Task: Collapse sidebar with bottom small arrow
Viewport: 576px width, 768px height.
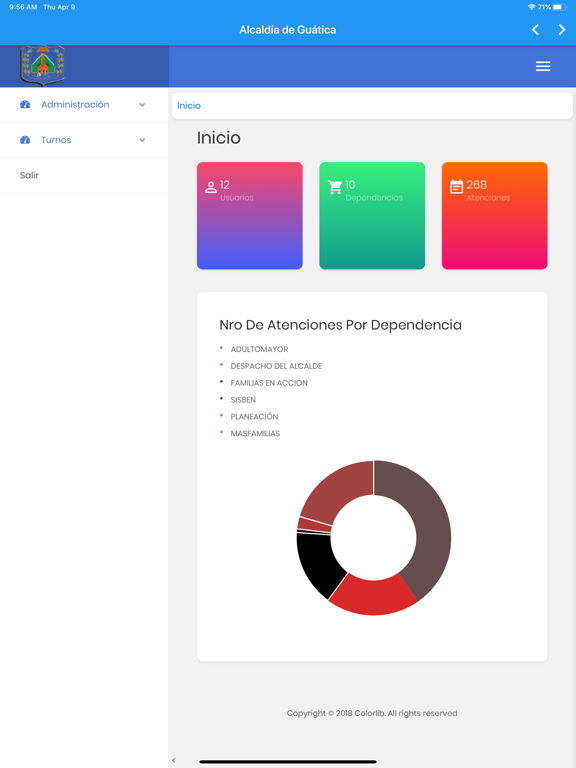Action: (173, 760)
